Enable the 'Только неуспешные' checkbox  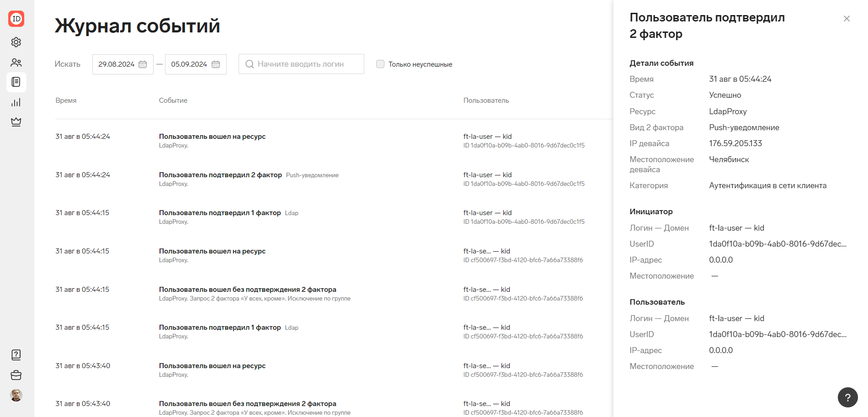tap(380, 64)
